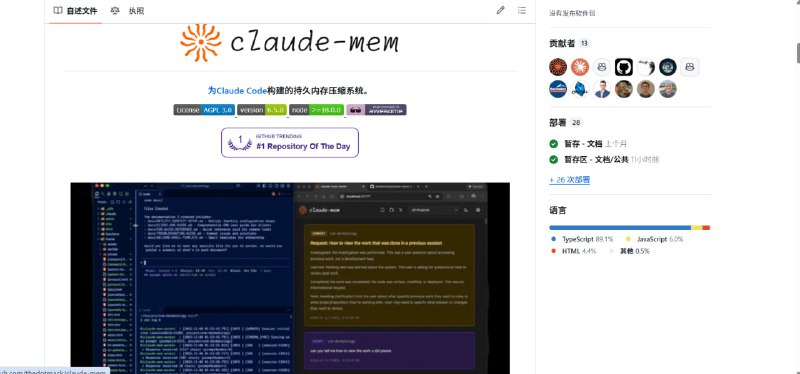The height and width of the screenshot is (374, 800).
Task: Open the black GitHub Octocat contributor avatar
Action: pos(624,67)
